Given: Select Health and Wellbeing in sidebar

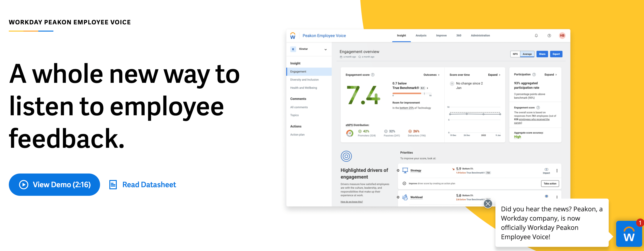Looking at the screenshot, I should (303, 88).
